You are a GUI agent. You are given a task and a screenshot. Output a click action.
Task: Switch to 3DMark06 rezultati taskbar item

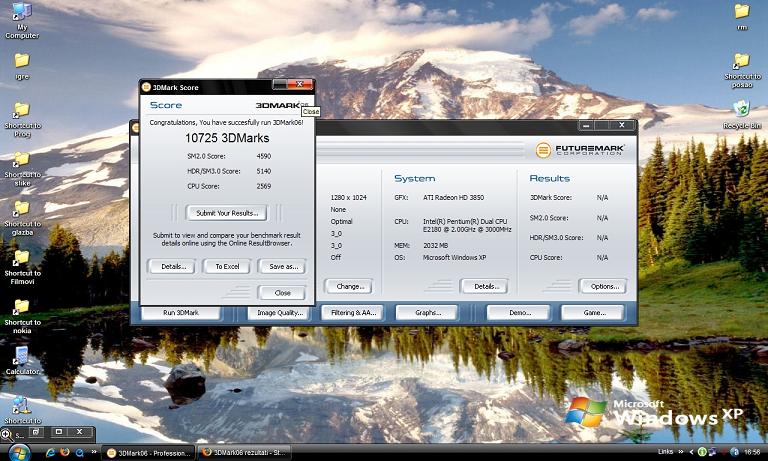(x=244, y=453)
